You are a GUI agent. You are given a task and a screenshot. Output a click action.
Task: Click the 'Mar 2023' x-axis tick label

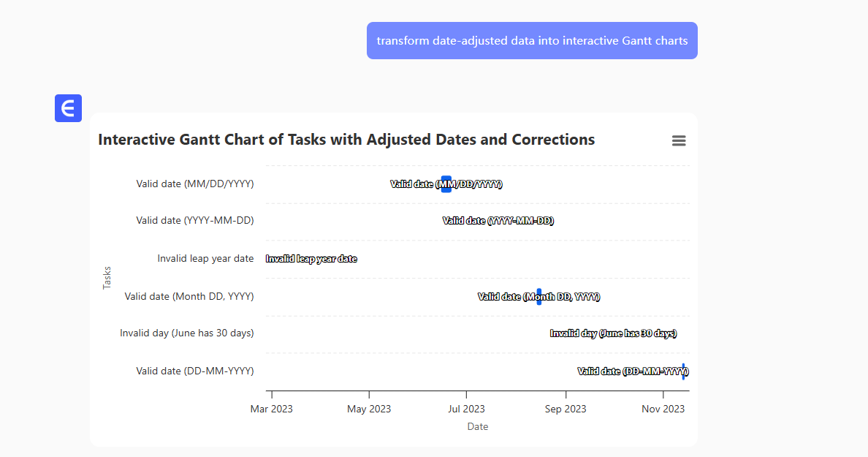tap(271, 409)
